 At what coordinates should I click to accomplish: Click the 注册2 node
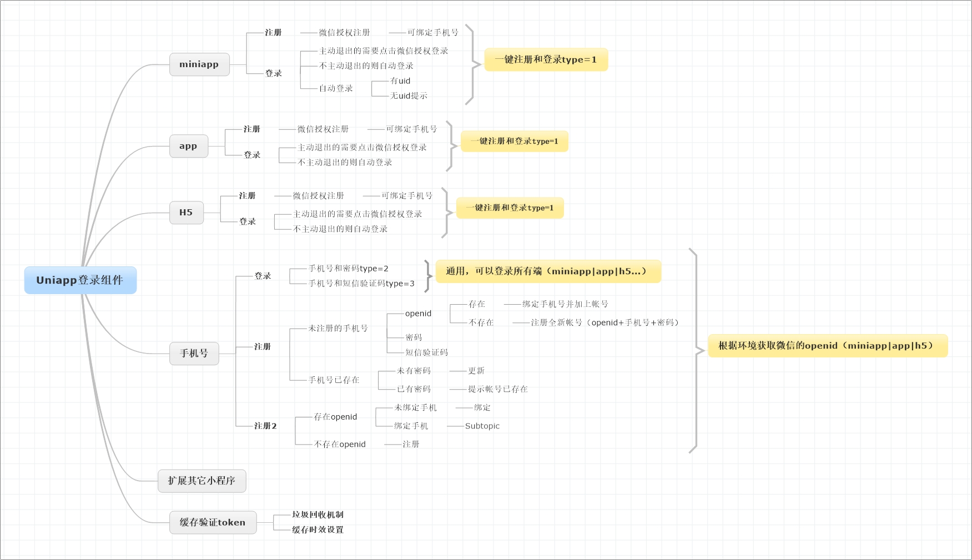(265, 425)
